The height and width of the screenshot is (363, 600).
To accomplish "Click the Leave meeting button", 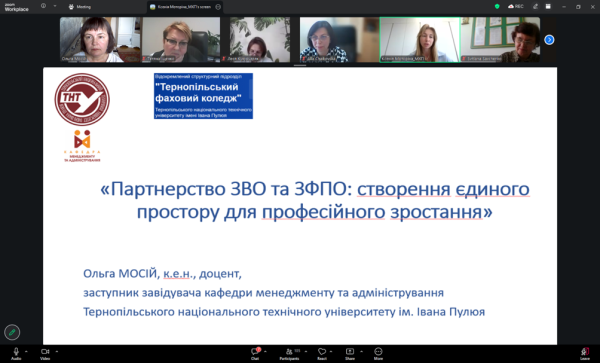I will pyautogui.click(x=585, y=352).
